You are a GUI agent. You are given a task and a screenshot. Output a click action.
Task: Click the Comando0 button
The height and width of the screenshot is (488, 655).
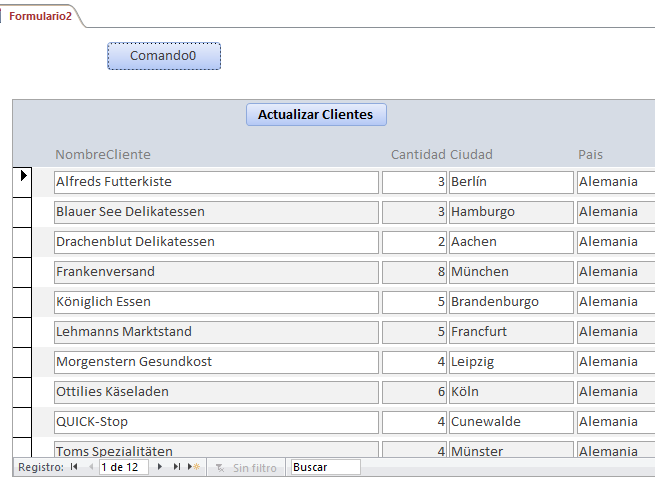click(x=164, y=56)
